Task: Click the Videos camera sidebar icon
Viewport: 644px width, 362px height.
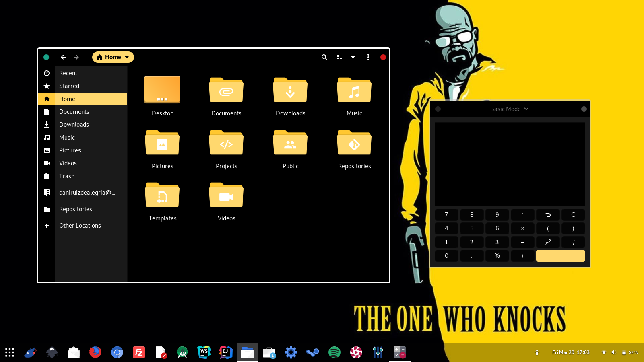Action: 47,163
